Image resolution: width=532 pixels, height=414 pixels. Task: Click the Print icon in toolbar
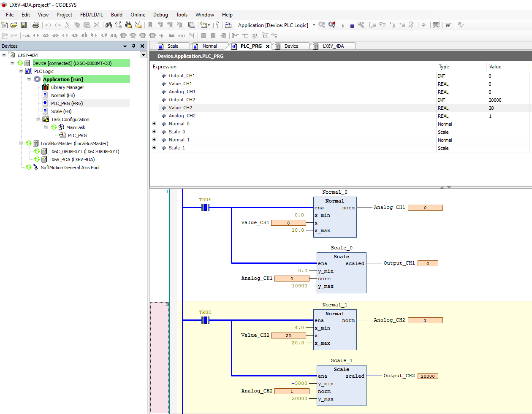[x=36, y=25]
